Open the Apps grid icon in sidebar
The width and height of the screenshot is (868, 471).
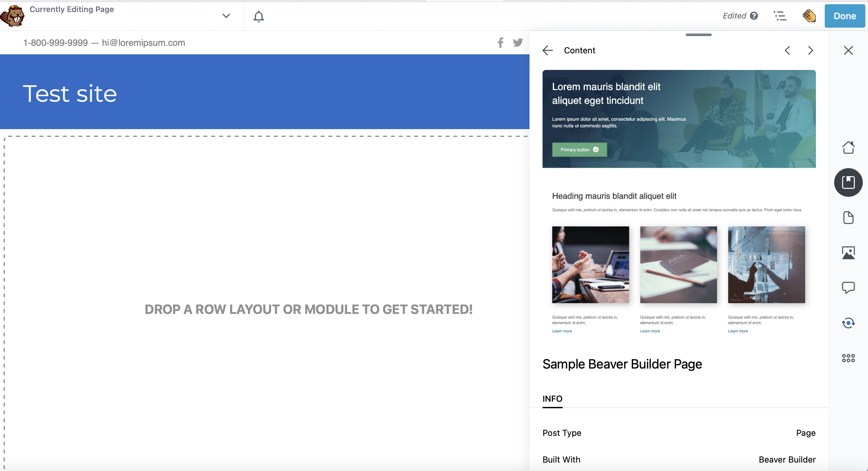point(848,358)
